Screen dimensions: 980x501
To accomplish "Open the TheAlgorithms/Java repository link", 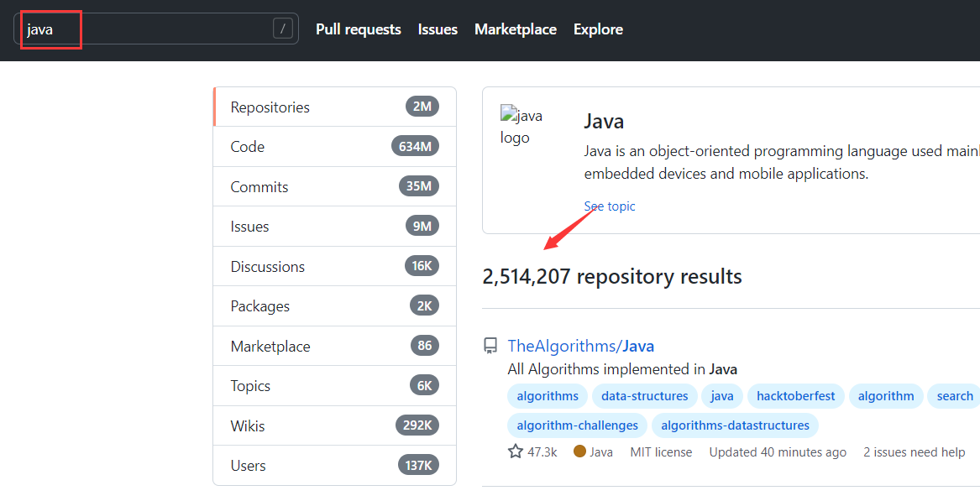I will 580,346.
